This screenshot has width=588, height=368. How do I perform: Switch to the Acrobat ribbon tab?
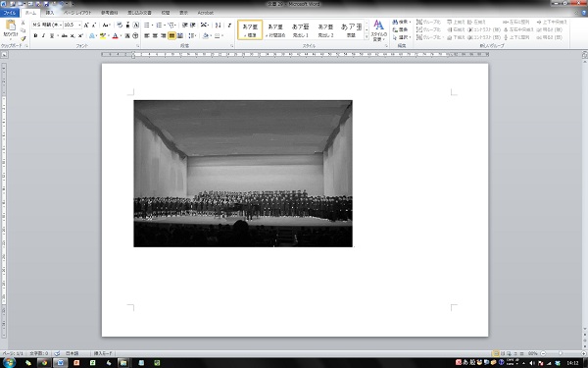click(x=206, y=13)
